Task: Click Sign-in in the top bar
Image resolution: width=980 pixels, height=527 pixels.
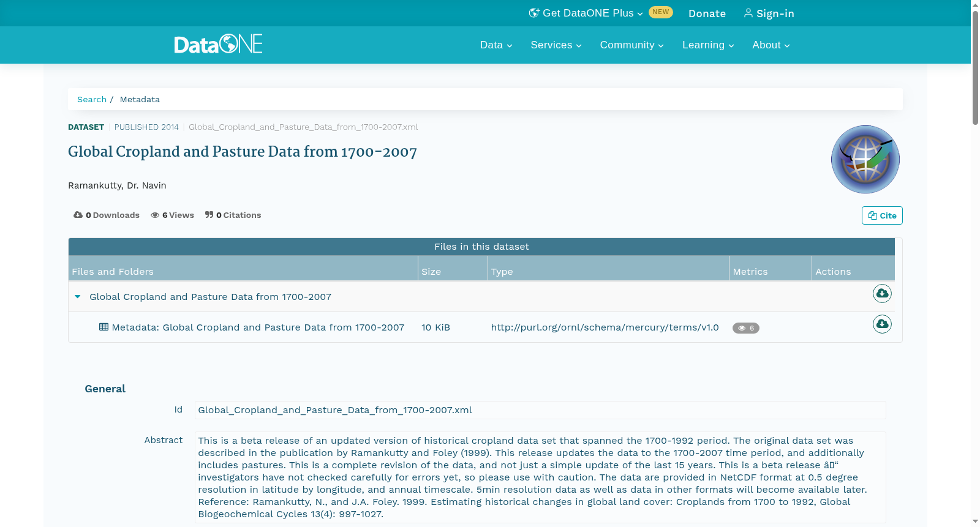Action: click(769, 13)
